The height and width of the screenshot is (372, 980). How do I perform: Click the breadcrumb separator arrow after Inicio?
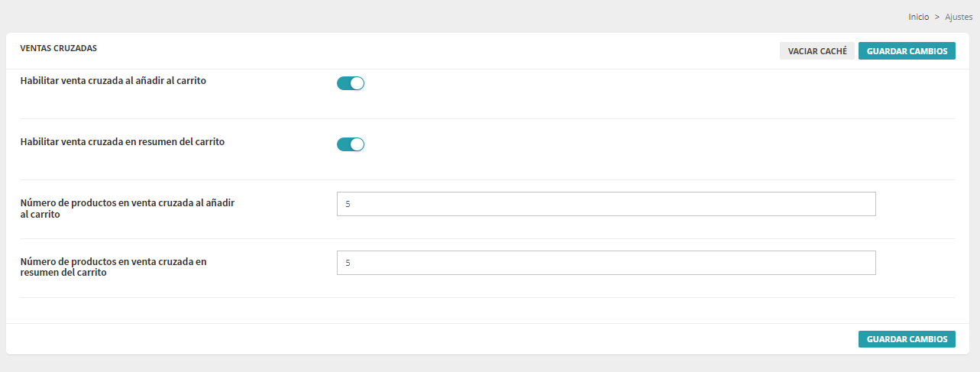click(937, 17)
